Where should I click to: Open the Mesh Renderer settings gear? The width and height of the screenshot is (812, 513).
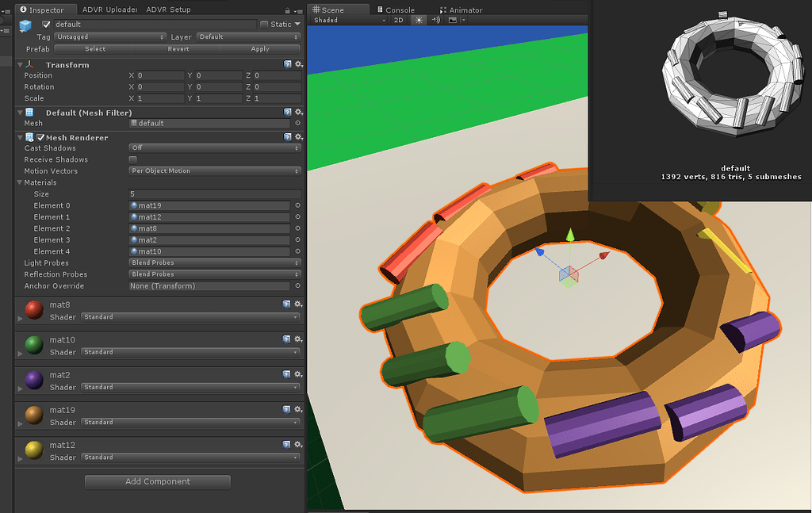tap(297, 136)
